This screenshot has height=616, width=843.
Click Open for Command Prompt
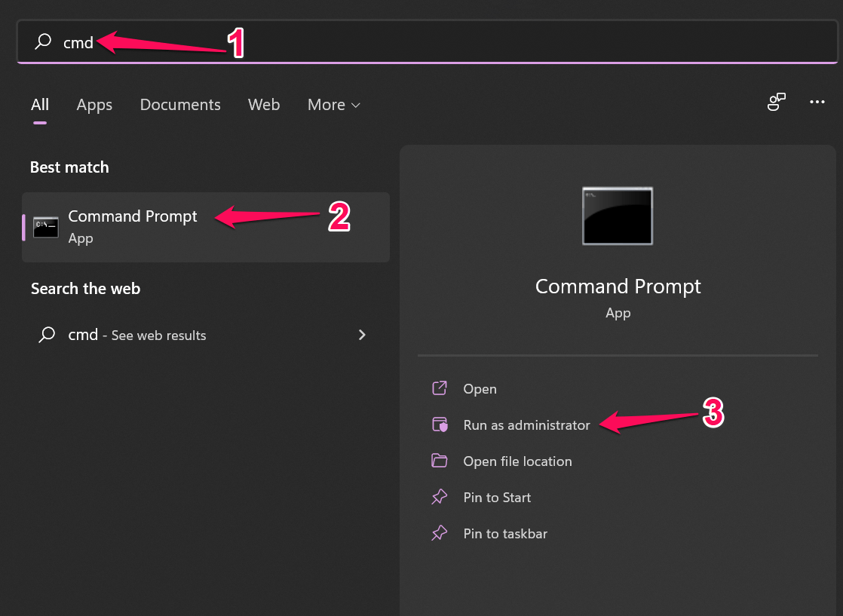tap(480, 389)
